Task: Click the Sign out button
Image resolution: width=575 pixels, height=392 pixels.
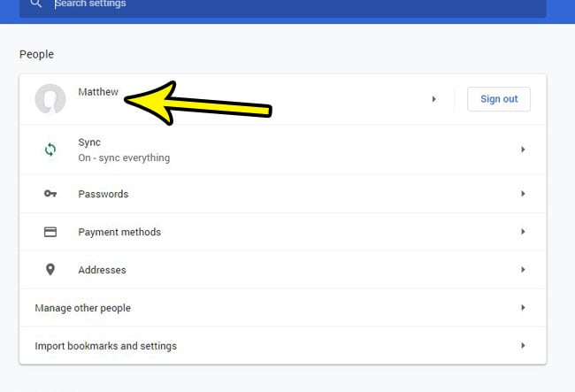Action: pos(499,99)
